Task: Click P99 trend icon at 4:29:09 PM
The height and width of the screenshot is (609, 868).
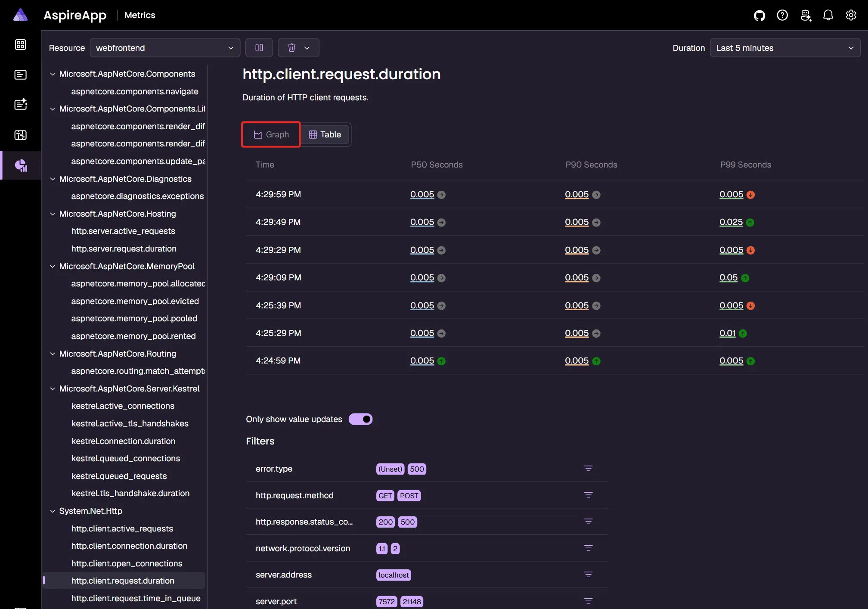Action: click(745, 278)
